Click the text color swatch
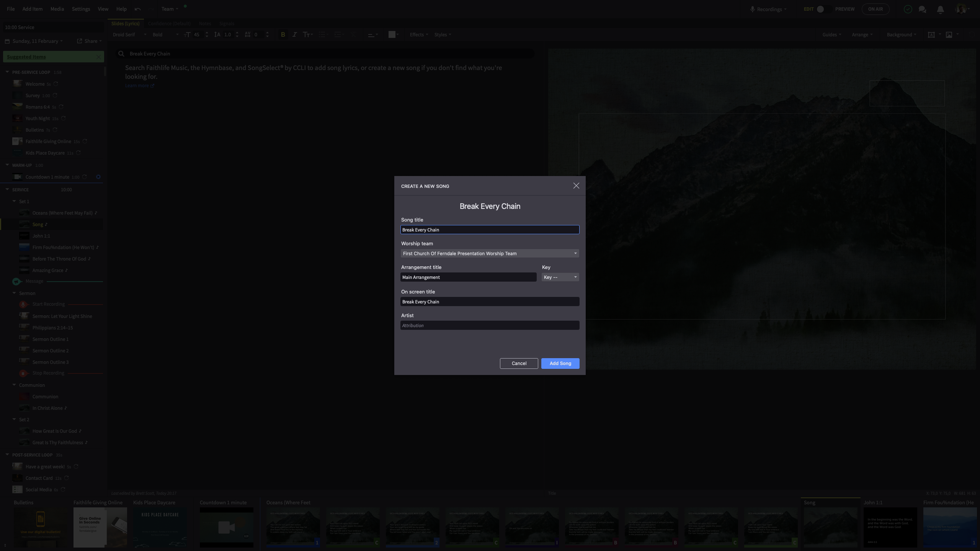980x551 pixels. pos(392,34)
